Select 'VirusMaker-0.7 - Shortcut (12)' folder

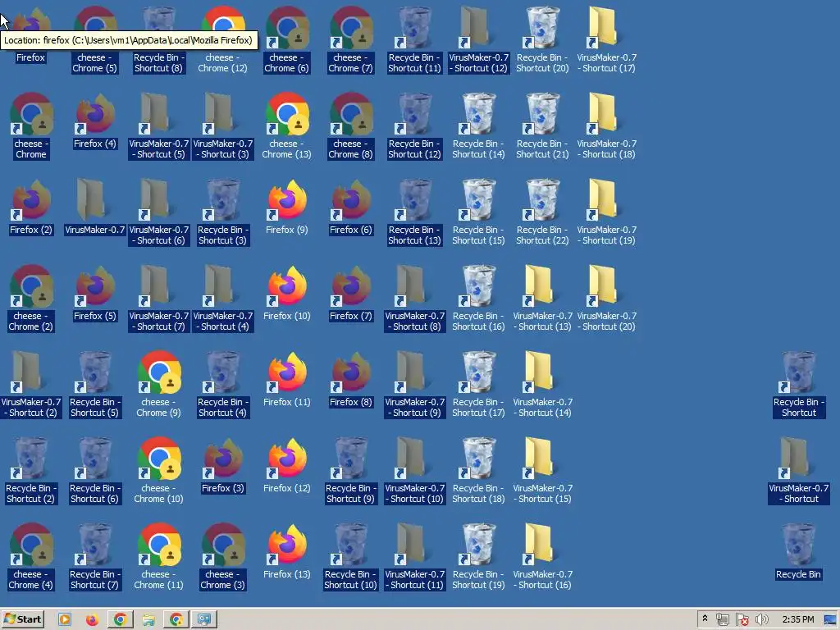(478, 40)
